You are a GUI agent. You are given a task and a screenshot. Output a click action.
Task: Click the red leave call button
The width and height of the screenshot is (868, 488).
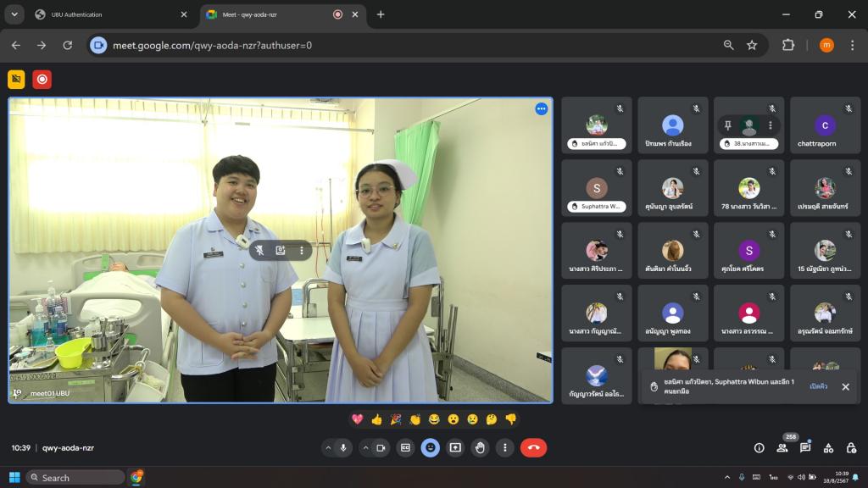tap(533, 447)
